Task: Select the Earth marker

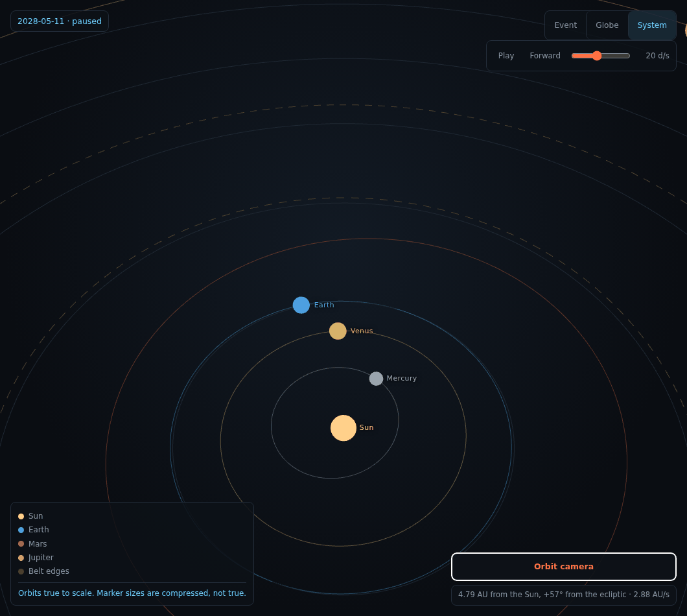Action: [301, 305]
